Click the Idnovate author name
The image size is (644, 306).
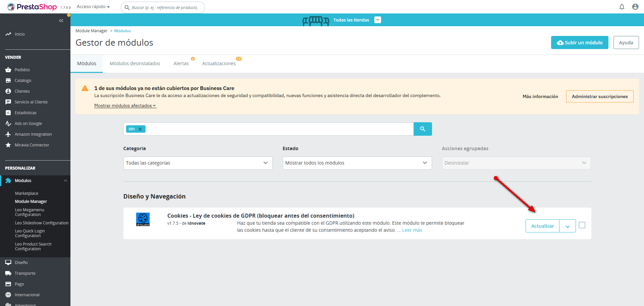point(196,223)
